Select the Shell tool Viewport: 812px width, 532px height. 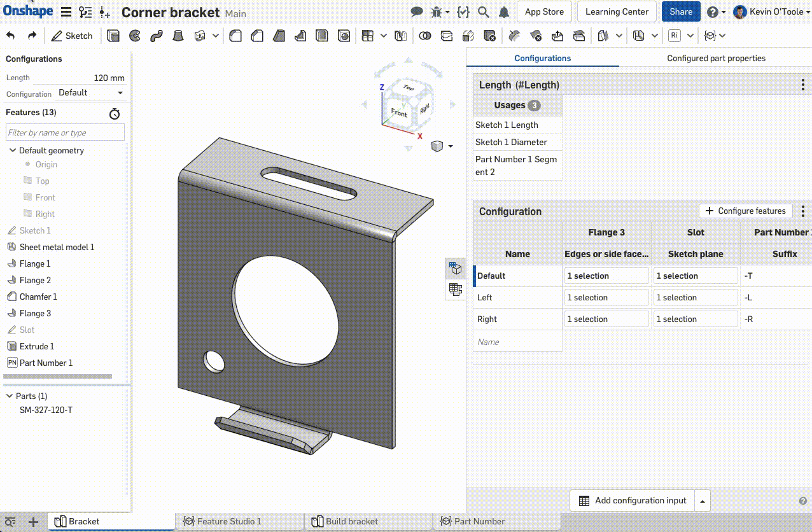(322, 36)
